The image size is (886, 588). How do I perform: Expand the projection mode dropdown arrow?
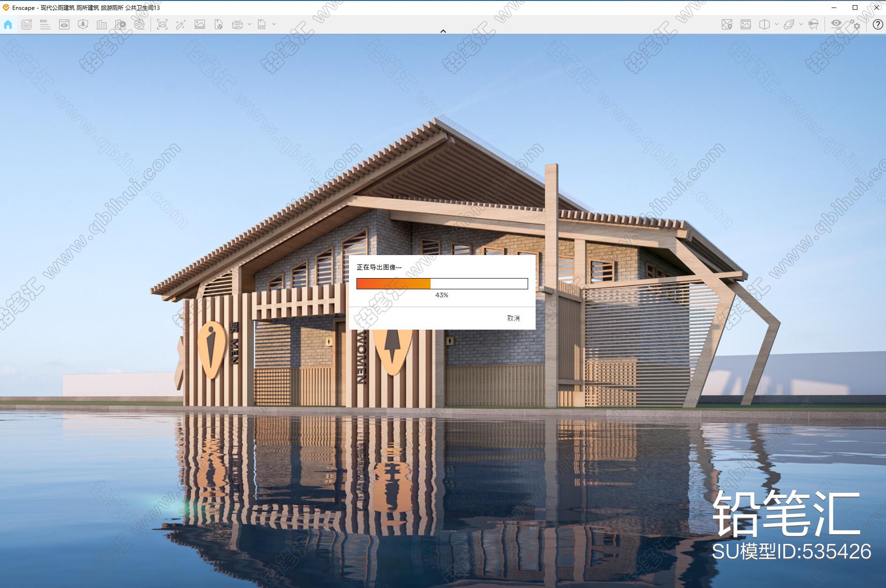click(777, 24)
